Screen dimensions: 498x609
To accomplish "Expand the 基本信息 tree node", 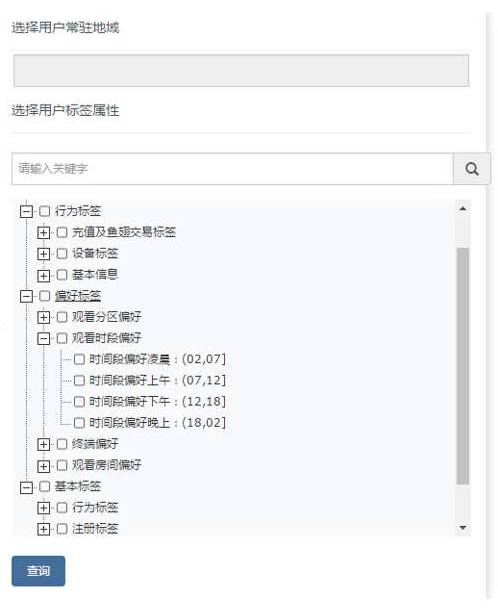I will [44, 275].
